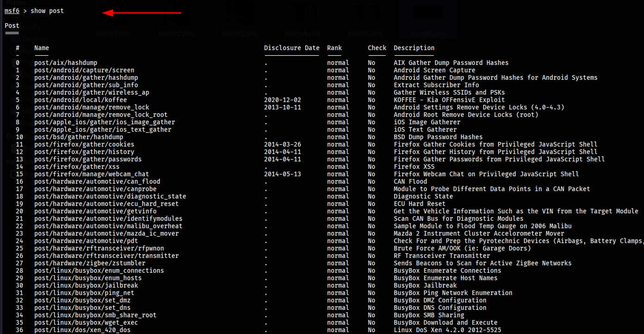
Task: Click the 'Rank' column header
Action: tap(334, 48)
